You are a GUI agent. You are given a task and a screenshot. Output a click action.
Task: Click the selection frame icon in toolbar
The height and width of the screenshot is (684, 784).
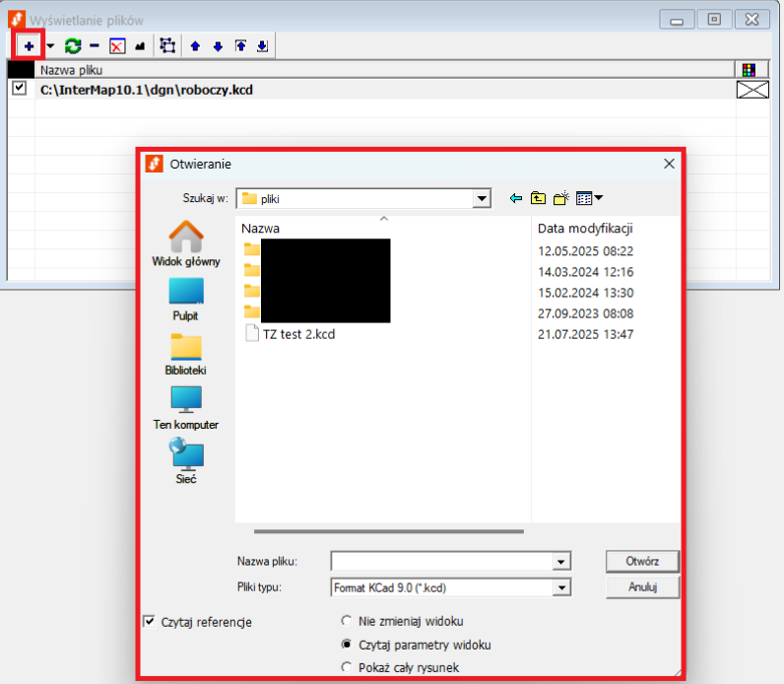point(167,45)
